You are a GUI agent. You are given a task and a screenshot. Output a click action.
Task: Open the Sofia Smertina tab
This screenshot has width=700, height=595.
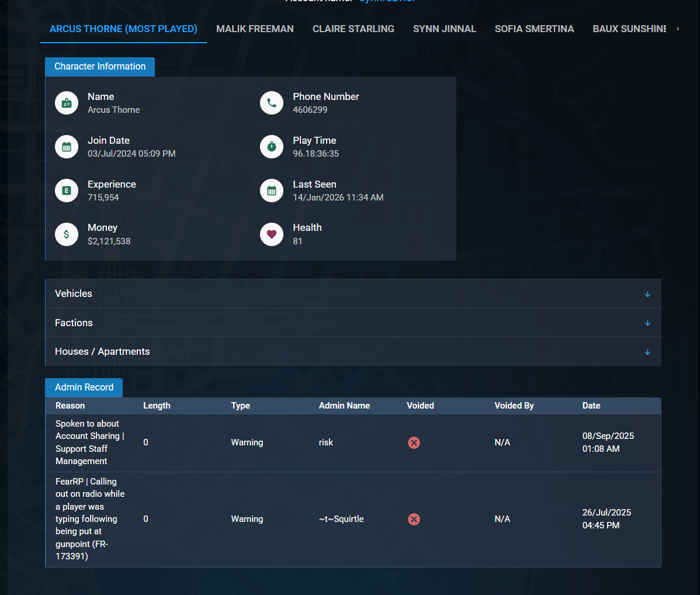pos(535,29)
